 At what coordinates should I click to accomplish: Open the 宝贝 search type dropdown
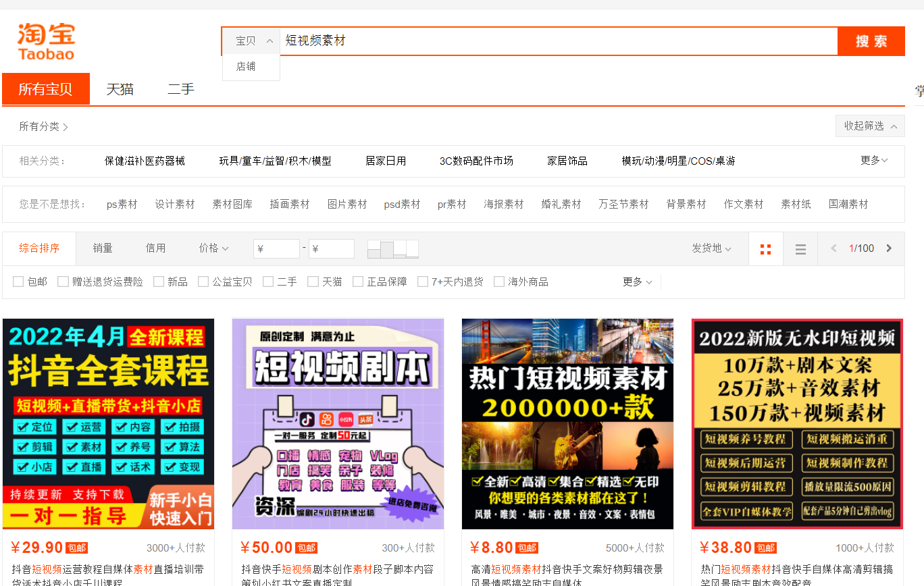pyautogui.click(x=251, y=41)
